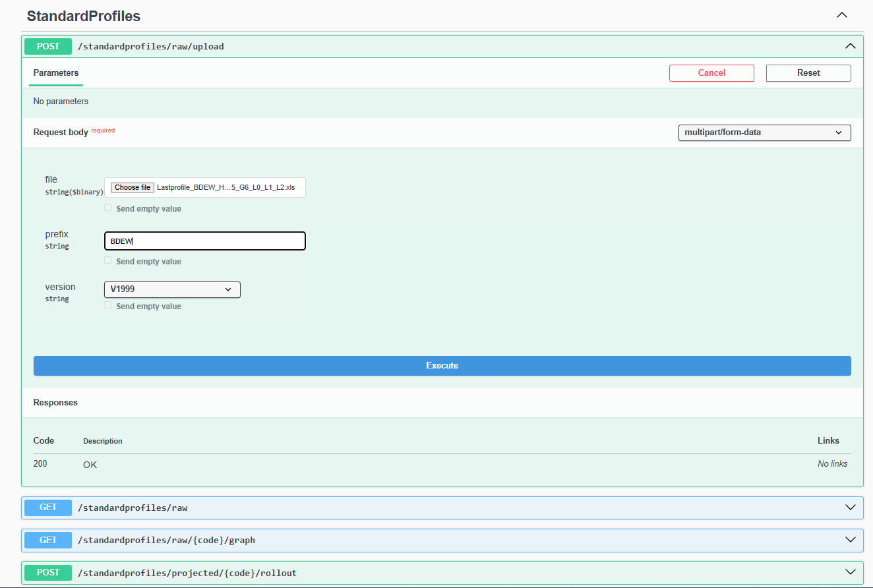The height and width of the screenshot is (588, 873).
Task: Click the prefix text field containing BDEW
Action: tap(204, 241)
